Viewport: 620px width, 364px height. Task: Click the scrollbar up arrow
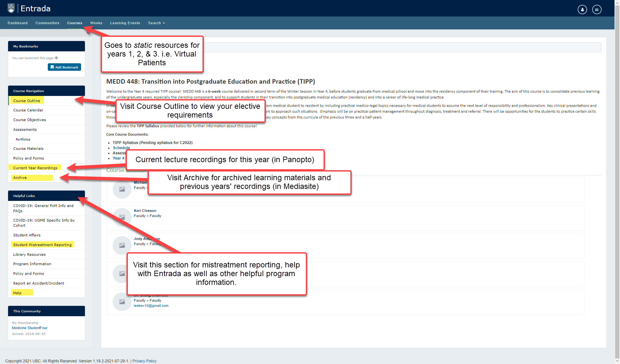tap(617, 2)
